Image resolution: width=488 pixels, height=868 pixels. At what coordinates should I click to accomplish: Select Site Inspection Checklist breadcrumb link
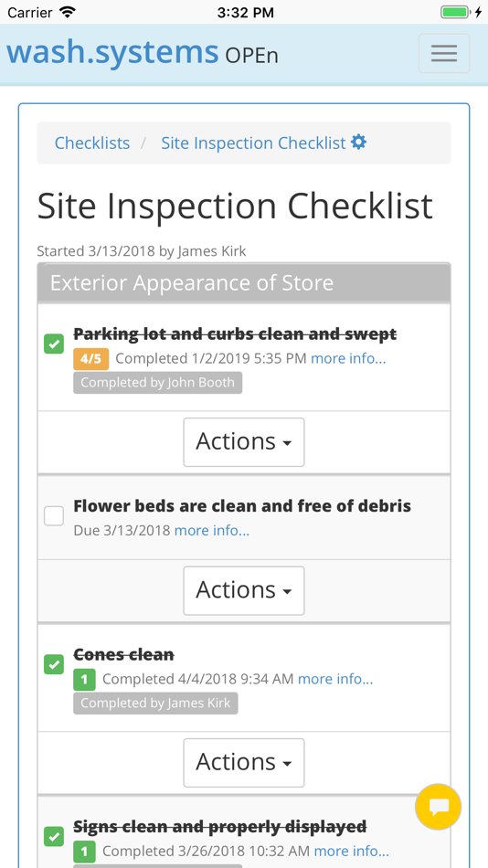pyautogui.click(x=254, y=143)
